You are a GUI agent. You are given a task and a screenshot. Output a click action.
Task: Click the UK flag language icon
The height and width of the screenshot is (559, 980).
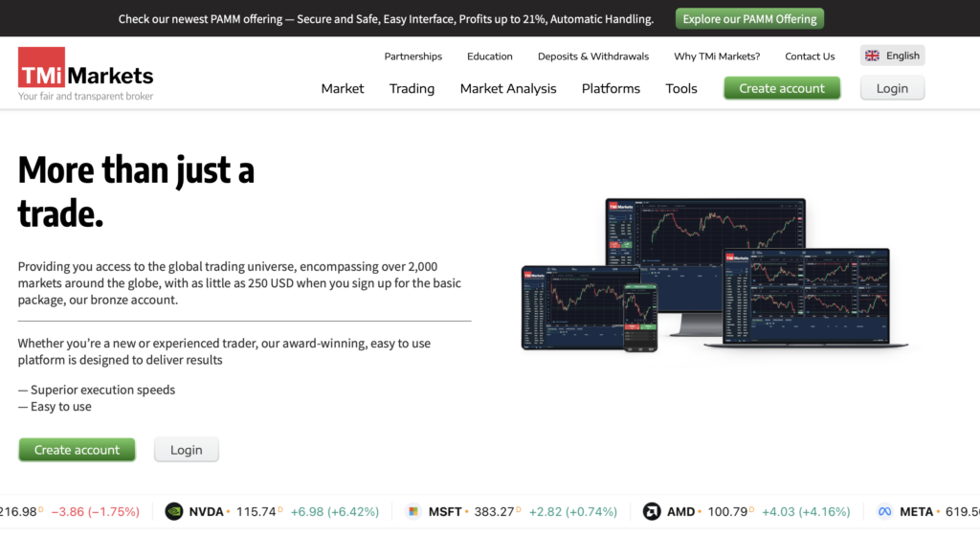tap(872, 56)
